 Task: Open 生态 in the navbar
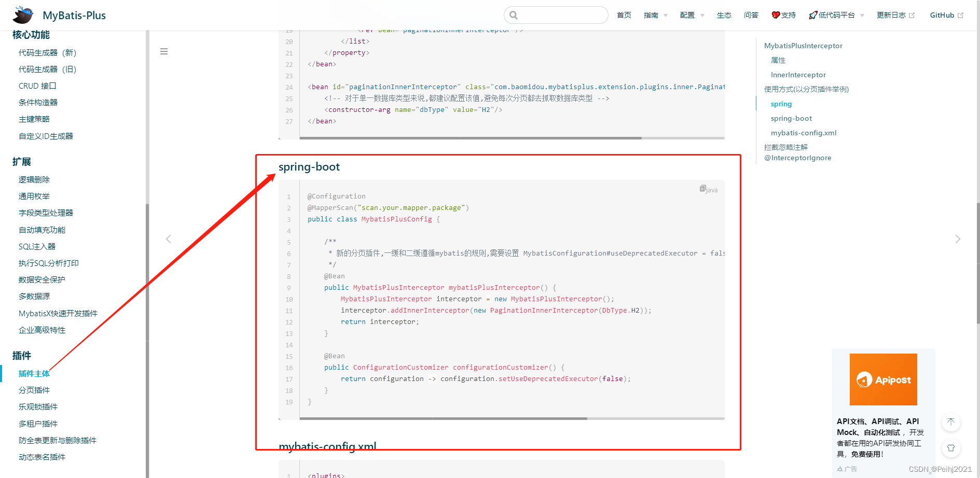click(724, 15)
